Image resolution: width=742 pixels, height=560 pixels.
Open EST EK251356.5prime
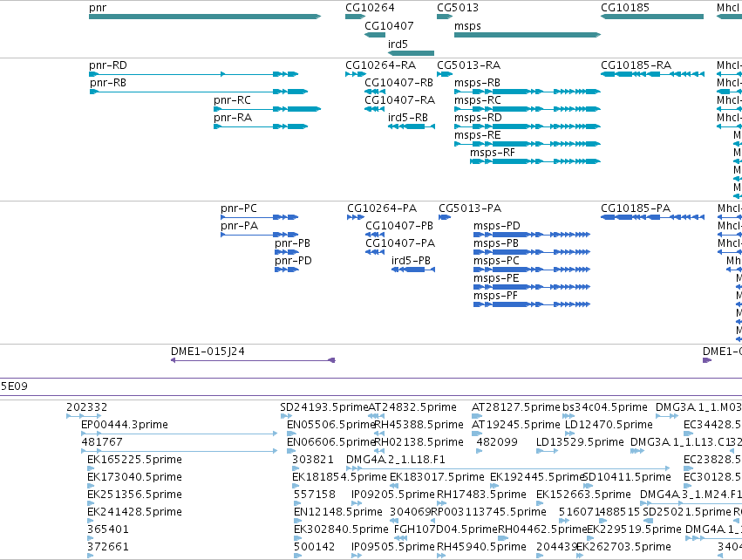pyautogui.click(x=91, y=503)
